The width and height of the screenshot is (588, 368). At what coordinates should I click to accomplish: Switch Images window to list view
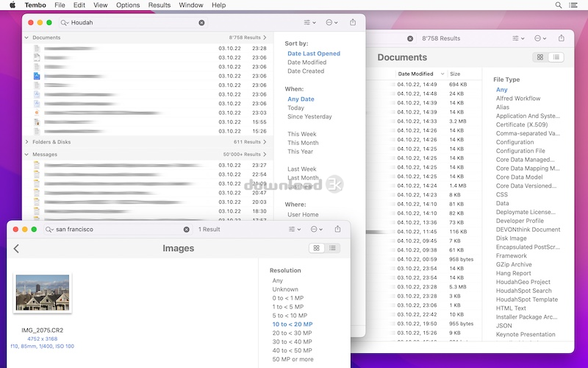coord(332,248)
